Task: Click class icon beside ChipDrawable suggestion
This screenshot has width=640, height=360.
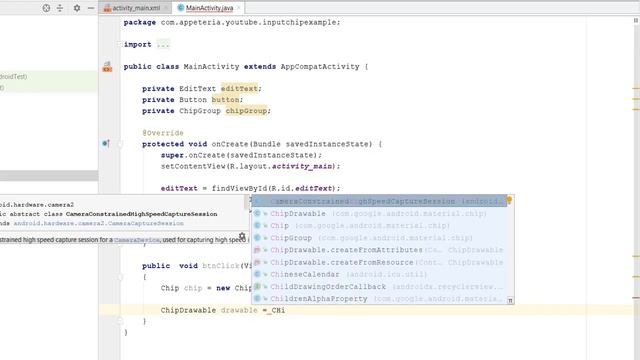Action: point(257,213)
